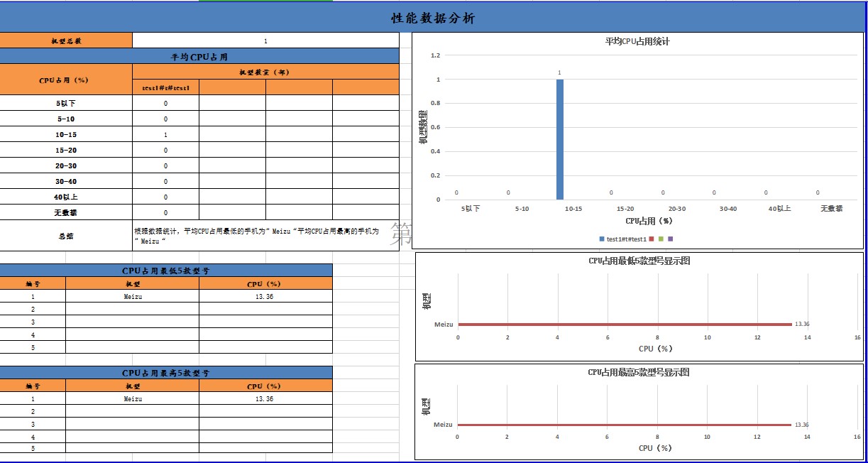
Task: Select the 机型总数 value cell
Action: (x=265, y=41)
